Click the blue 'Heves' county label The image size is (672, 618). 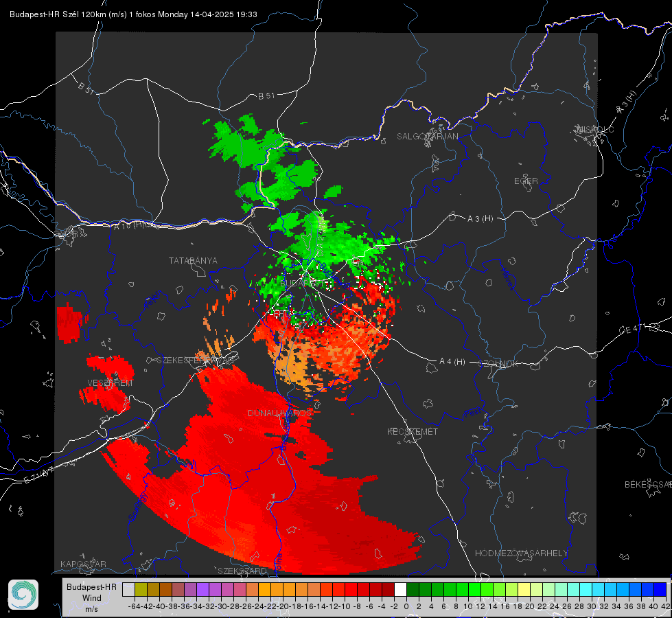coord(507,279)
